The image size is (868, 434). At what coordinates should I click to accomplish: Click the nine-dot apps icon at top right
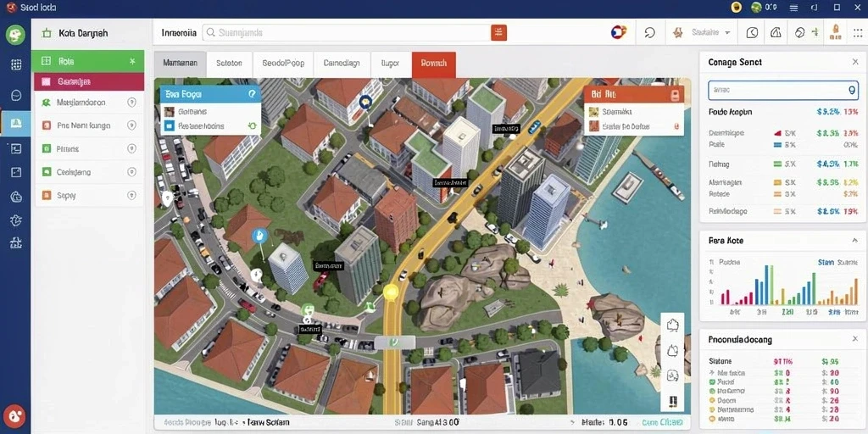[x=858, y=33]
